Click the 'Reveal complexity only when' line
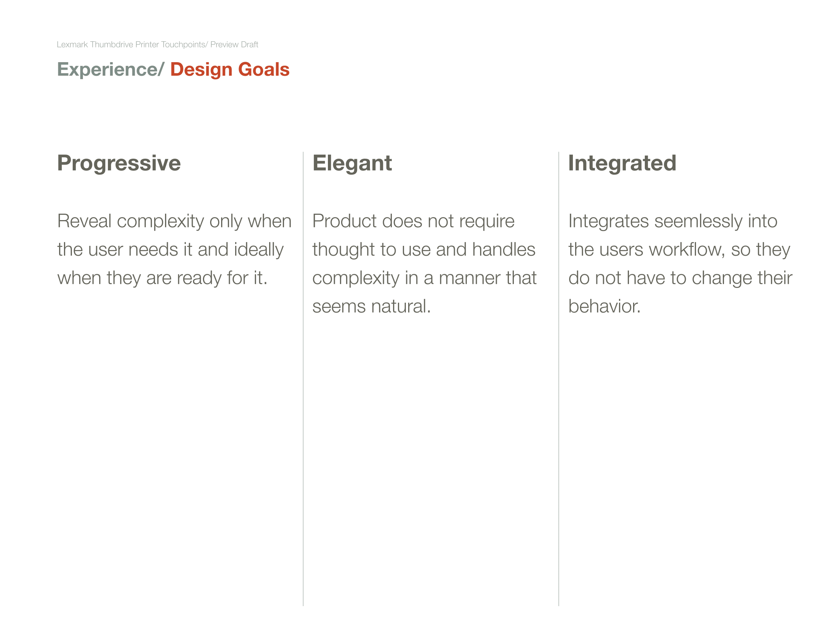 pos(174,222)
